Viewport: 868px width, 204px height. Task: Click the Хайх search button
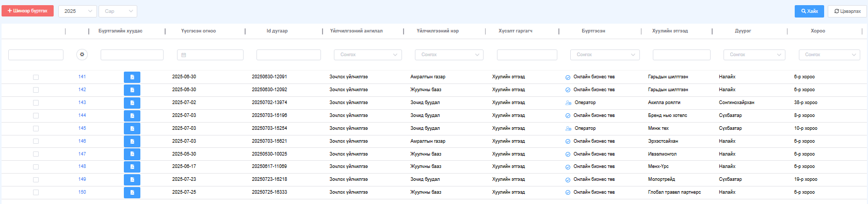click(810, 11)
